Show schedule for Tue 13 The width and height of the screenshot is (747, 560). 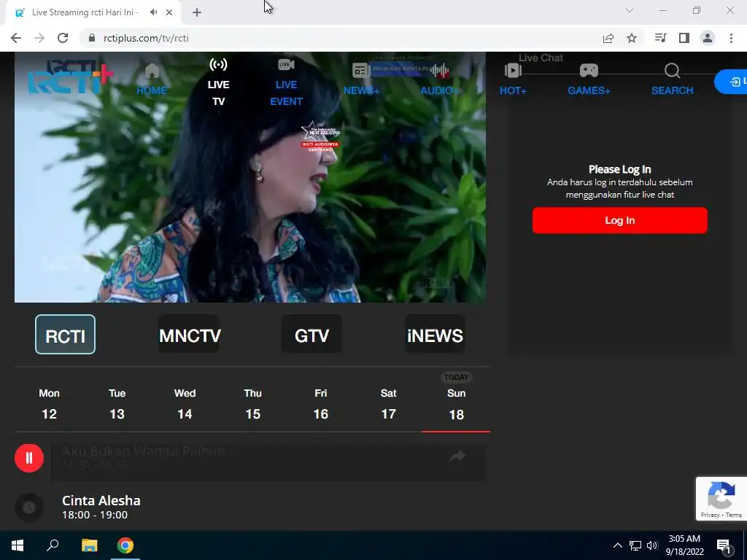point(117,404)
